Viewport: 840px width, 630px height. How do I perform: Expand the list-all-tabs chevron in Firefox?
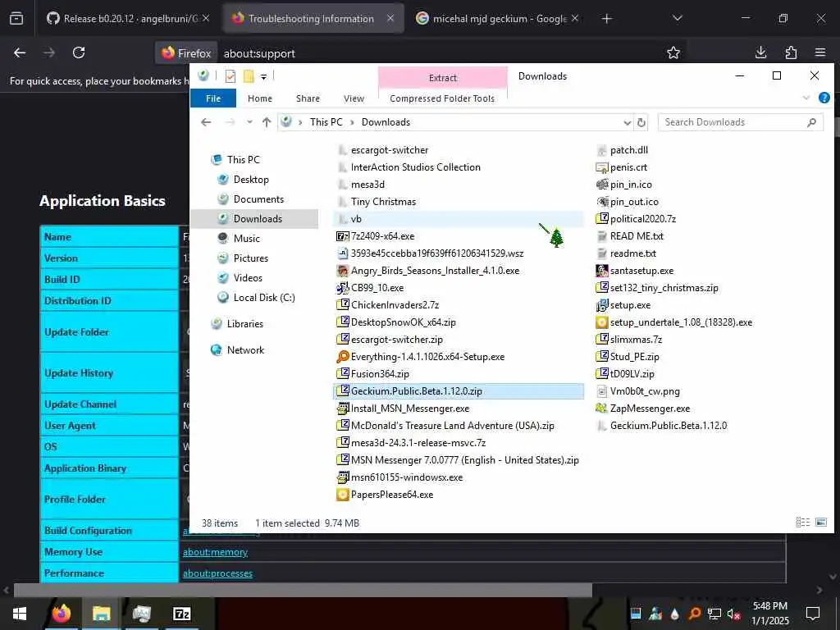click(x=677, y=18)
